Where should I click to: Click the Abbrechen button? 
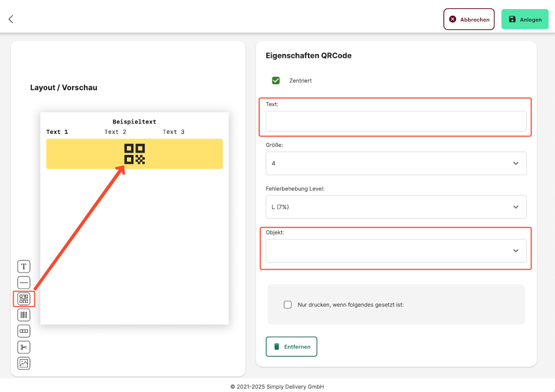[469, 19]
